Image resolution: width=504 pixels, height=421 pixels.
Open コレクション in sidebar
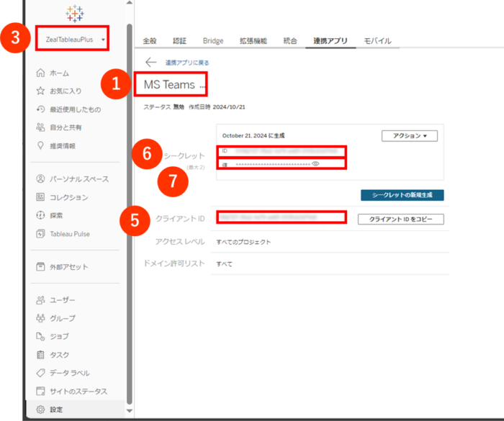pyautogui.click(x=69, y=197)
